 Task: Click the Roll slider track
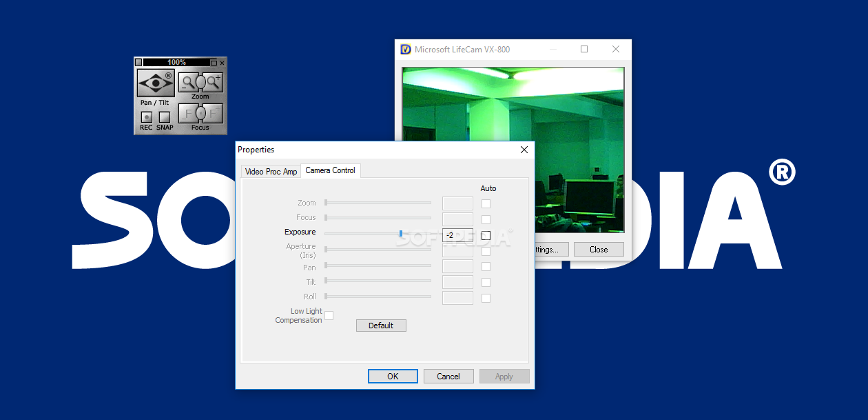(x=378, y=297)
